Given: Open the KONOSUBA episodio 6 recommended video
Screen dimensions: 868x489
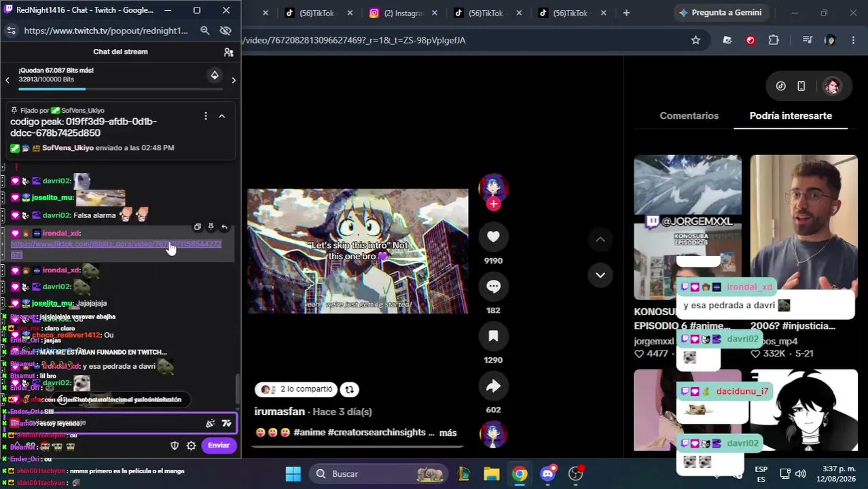Looking at the screenshot, I should pyautogui.click(x=687, y=227).
